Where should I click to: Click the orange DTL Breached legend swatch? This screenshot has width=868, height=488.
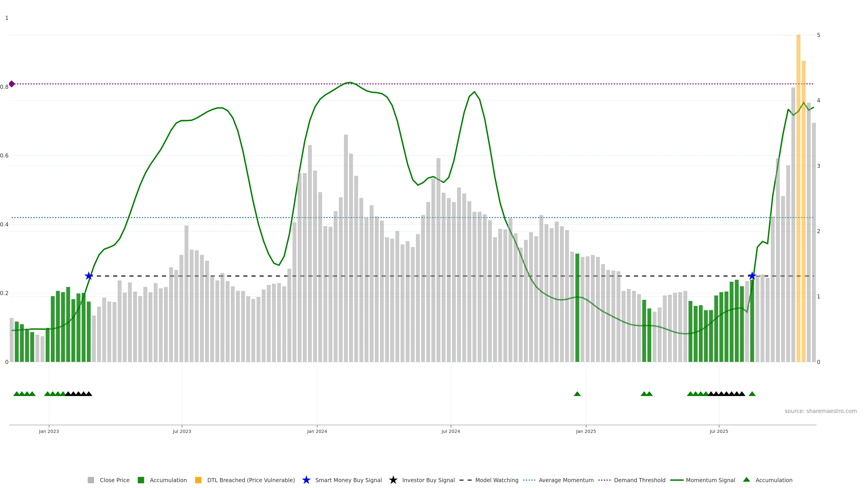coord(198,480)
